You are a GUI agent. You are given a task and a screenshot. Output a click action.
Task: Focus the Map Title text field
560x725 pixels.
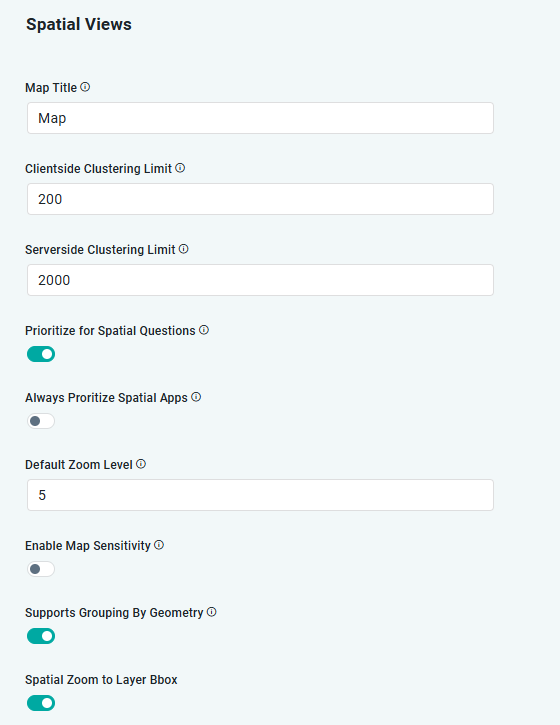click(x=260, y=118)
